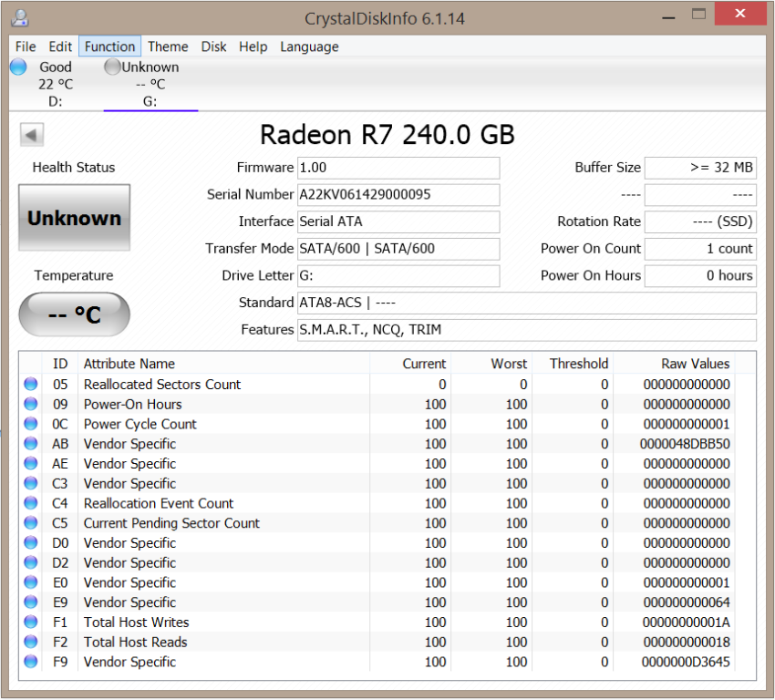Open the Language menu

point(309,46)
